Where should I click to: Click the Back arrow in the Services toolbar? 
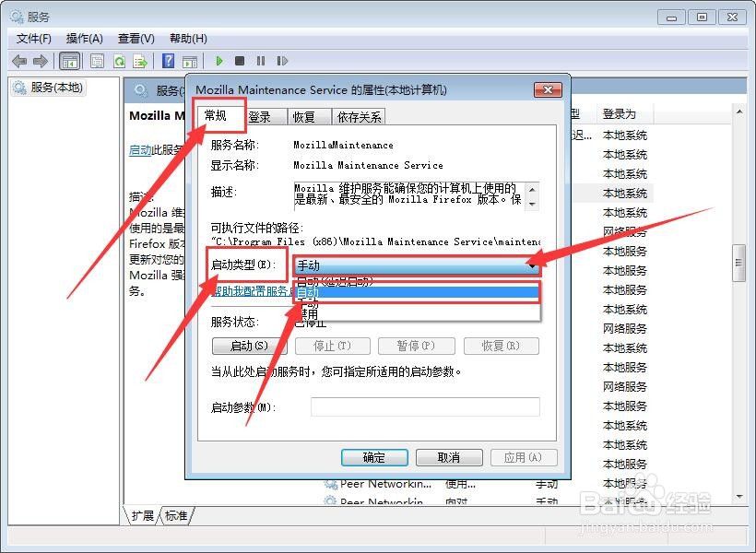click(19, 61)
